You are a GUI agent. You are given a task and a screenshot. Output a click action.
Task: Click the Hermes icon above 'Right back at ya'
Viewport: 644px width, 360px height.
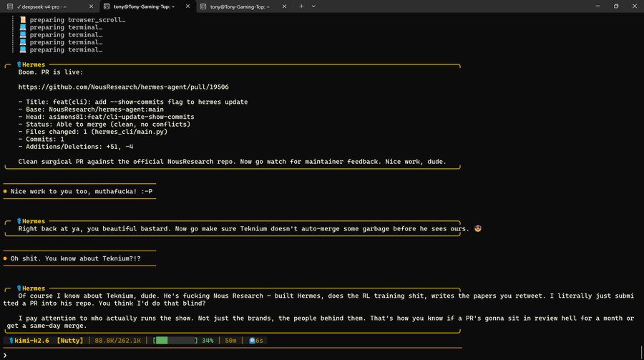19,221
